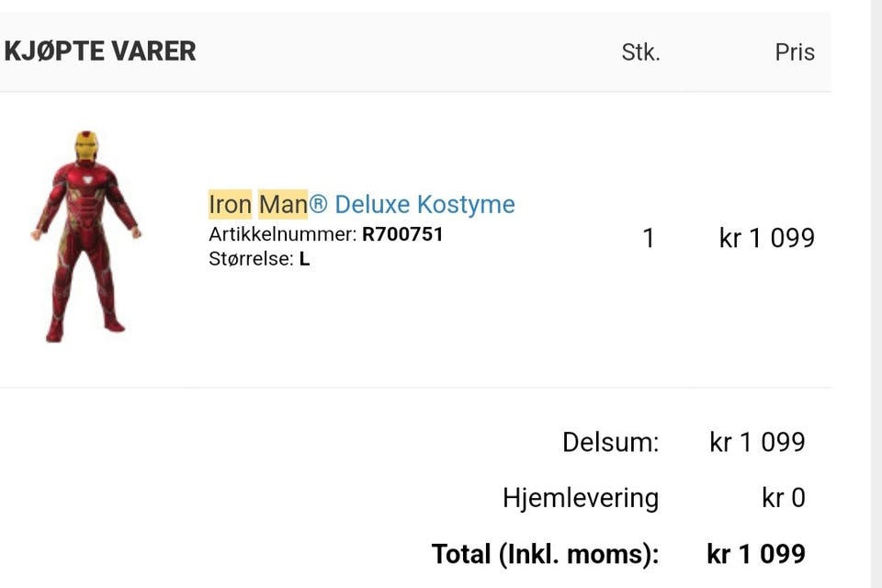
Task: Click the Stk. column header
Action: (x=640, y=52)
